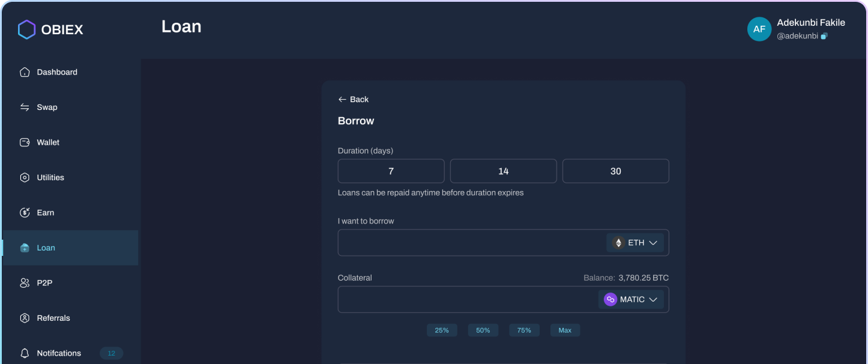Click the P2P people icon
868x364 pixels.
[x=25, y=283]
